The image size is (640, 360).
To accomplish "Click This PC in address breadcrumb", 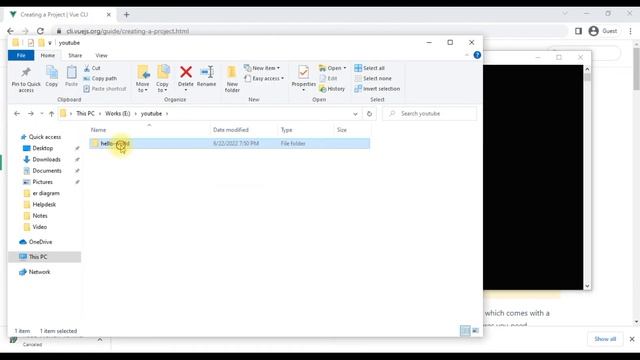I will [x=85, y=113].
